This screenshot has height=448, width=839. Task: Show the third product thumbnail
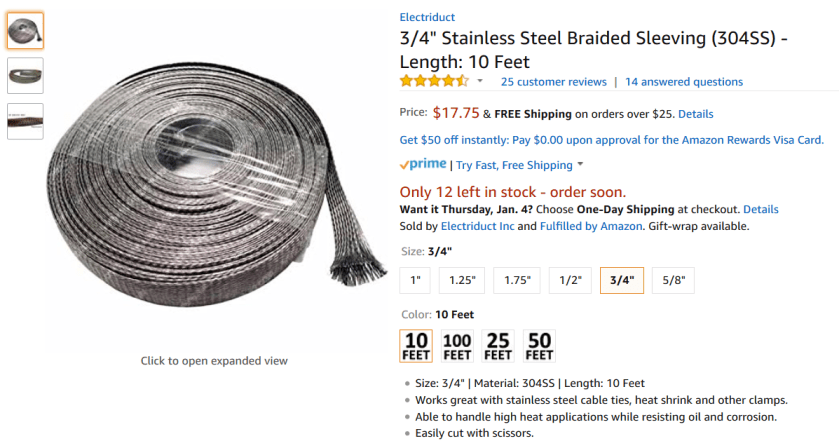25,121
